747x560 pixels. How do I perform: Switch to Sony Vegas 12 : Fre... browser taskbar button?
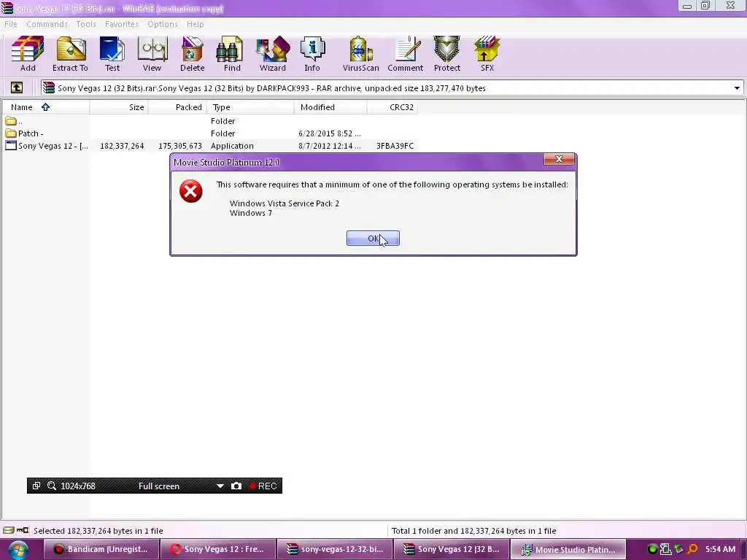click(x=217, y=549)
